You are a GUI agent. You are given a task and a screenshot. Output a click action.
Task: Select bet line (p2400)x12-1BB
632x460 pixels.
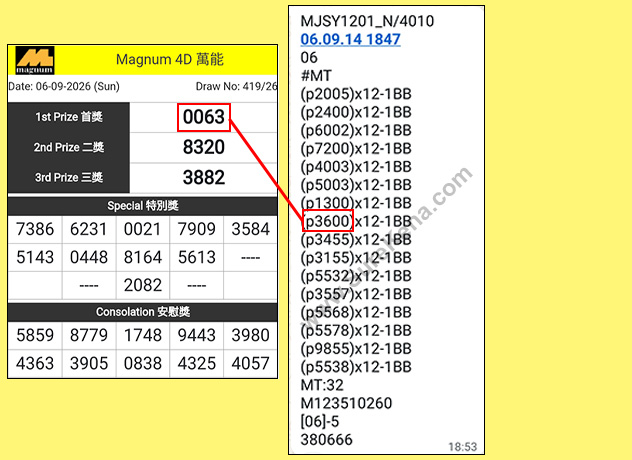pyautogui.click(x=356, y=112)
